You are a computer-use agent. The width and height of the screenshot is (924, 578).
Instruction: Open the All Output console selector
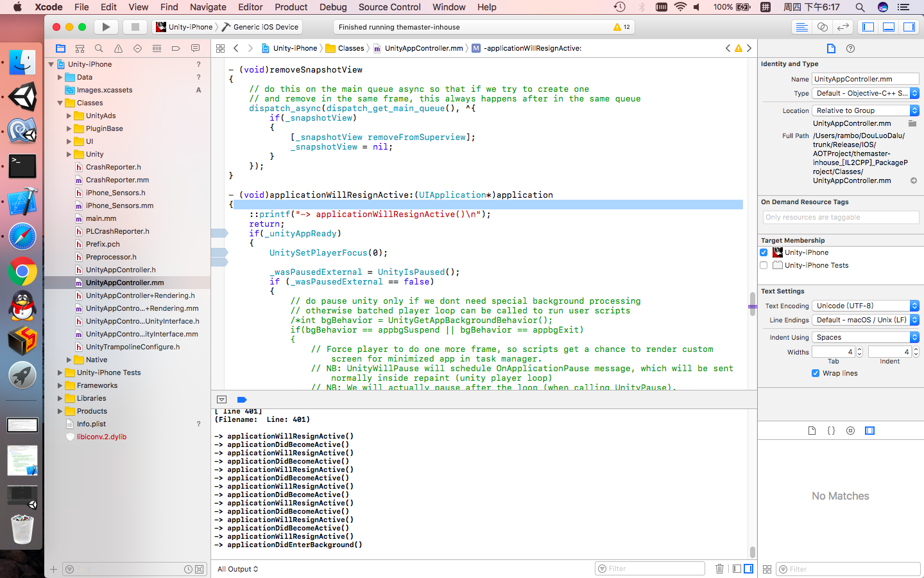point(237,569)
